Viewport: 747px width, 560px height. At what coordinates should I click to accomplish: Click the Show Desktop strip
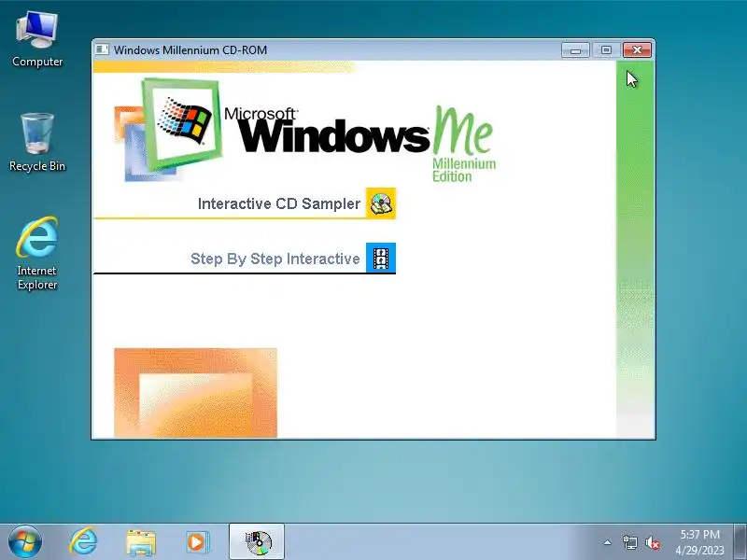pyautogui.click(x=740, y=541)
